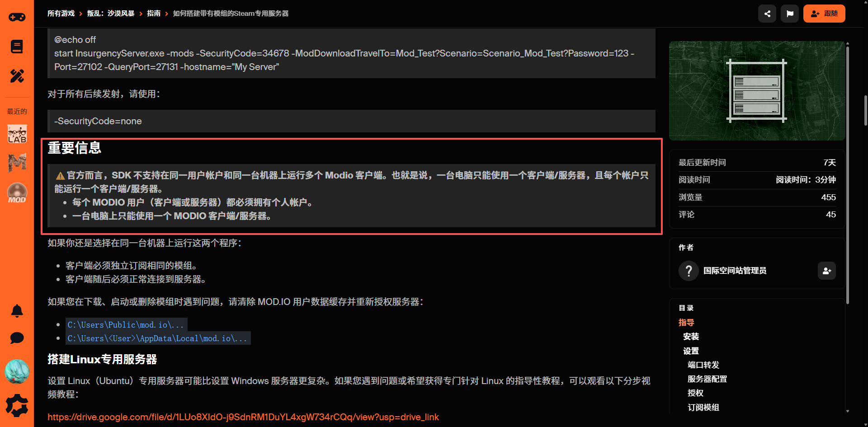The height and width of the screenshot is (427, 868).
Task: Jump to 端口转发 in the table of contents
Action: click(703, 365)
